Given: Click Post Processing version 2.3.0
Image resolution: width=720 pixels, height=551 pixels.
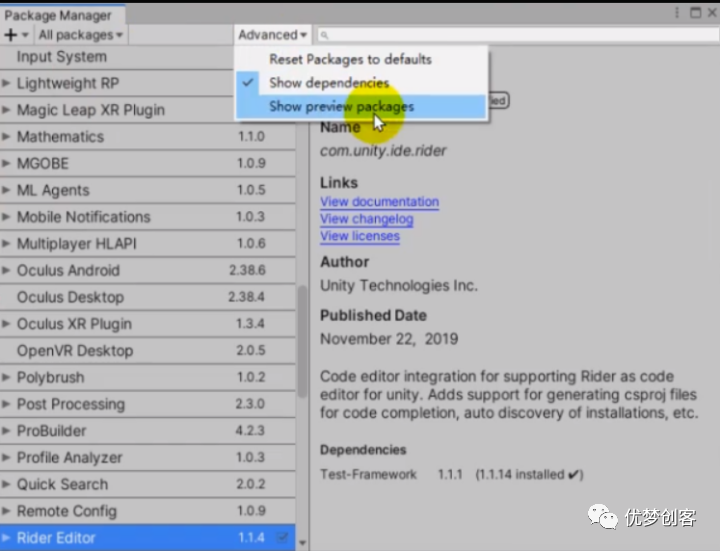Looking at the screenshot, I should point(250,404).
